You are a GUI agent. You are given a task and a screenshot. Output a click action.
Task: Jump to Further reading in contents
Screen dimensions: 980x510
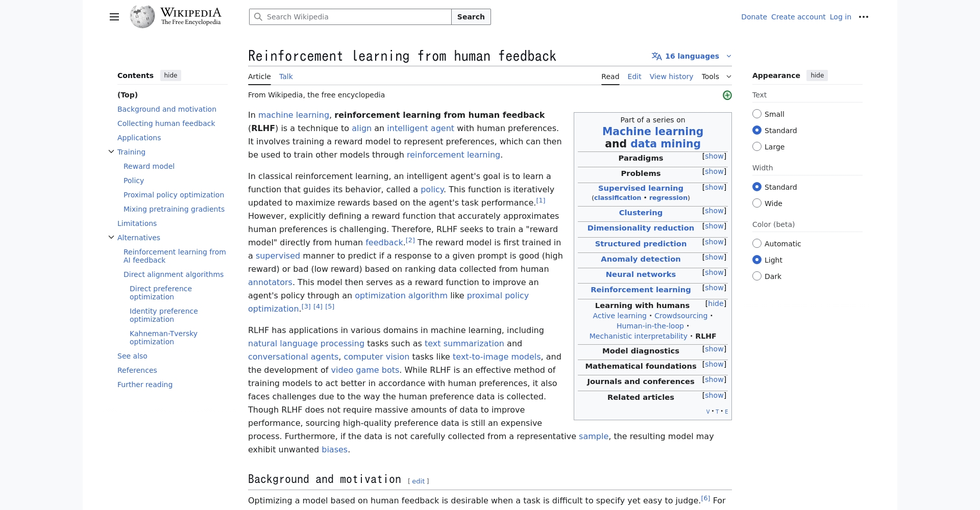[145, 385]
